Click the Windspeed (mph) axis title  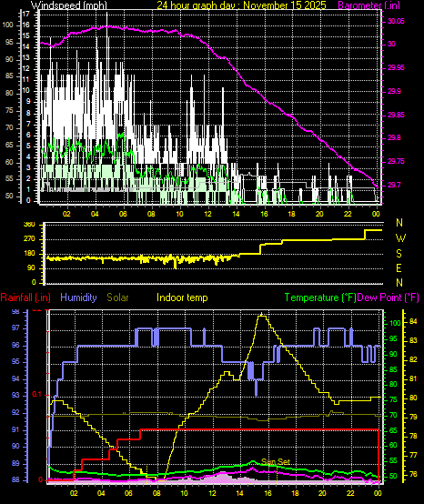coord(69,5)
